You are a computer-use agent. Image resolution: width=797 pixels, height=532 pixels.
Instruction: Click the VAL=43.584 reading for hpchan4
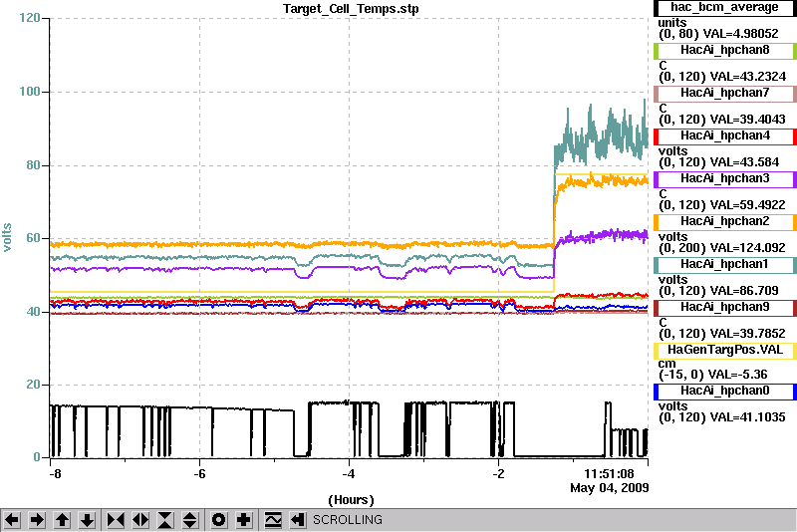click(744, 162)
